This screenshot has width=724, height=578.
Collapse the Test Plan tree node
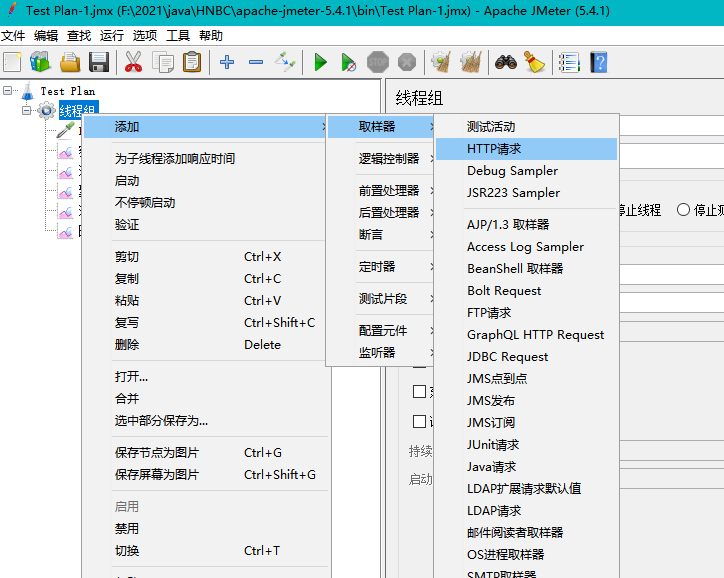tap(7, 90)
